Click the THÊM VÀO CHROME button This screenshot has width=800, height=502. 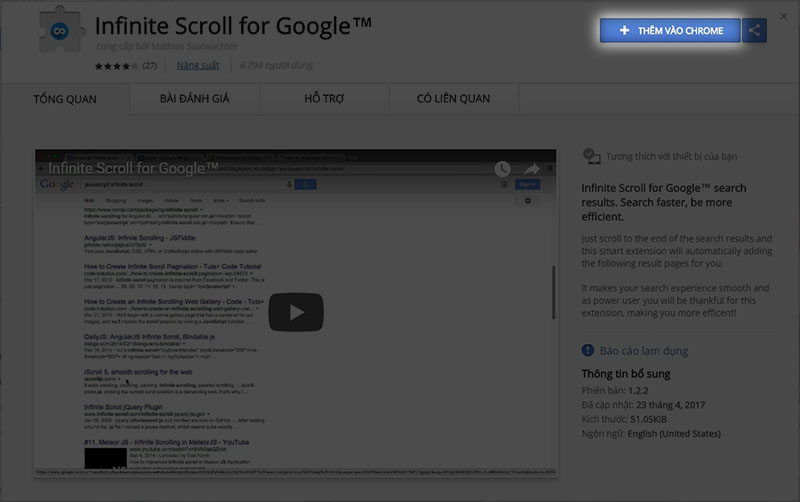pyautogui.click(x=670, y=31)
